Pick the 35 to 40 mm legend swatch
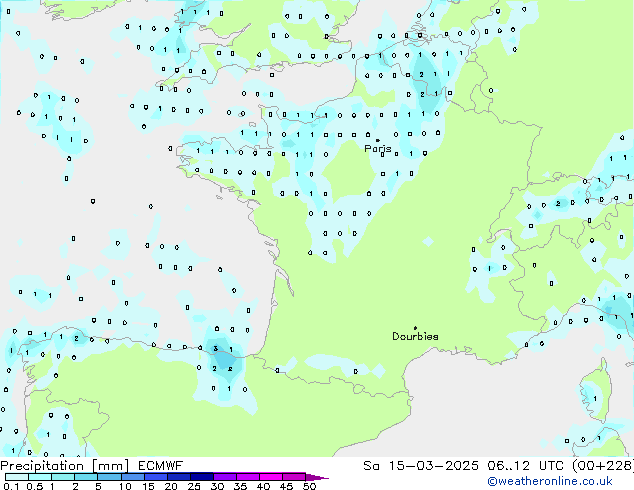 click(x=247, y=477)
